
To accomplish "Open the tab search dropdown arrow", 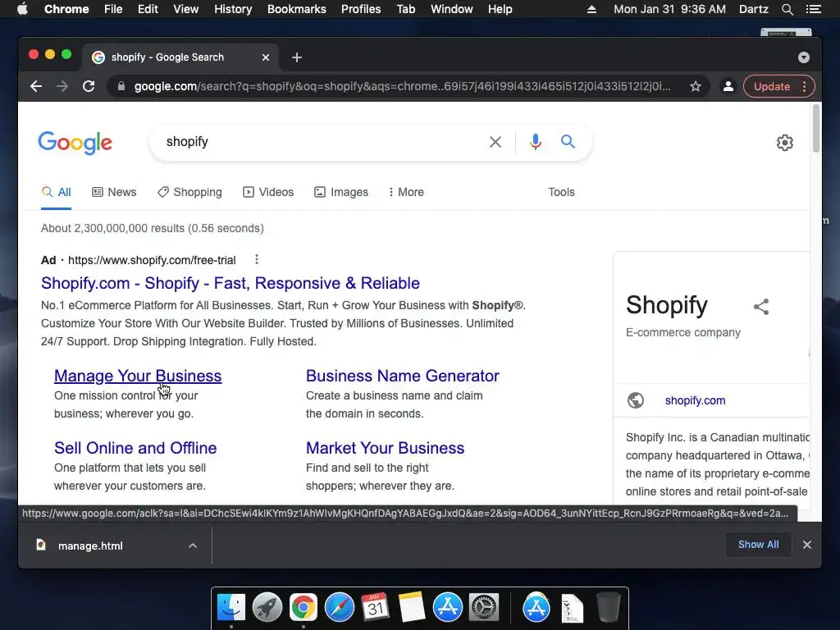I will [x=804, y=57].
